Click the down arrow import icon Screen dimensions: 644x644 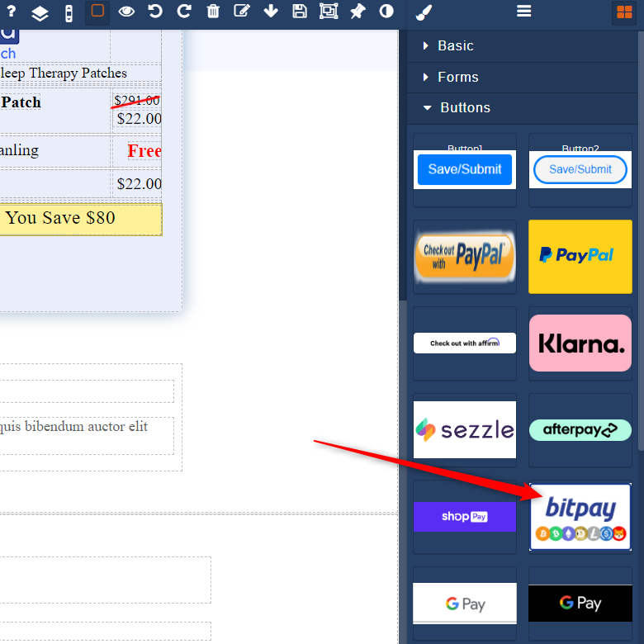point(271,12)
